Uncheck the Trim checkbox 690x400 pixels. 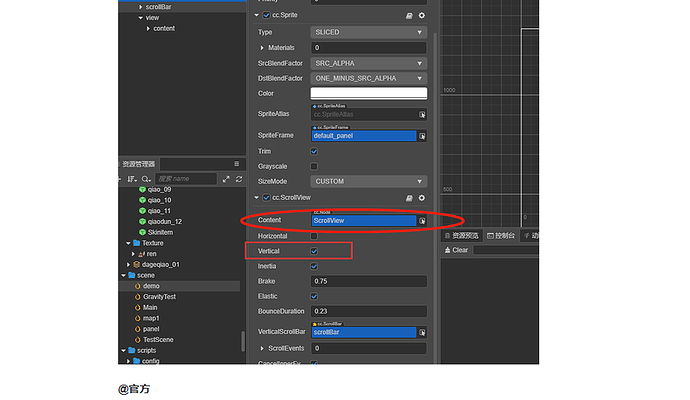point(314,151)
